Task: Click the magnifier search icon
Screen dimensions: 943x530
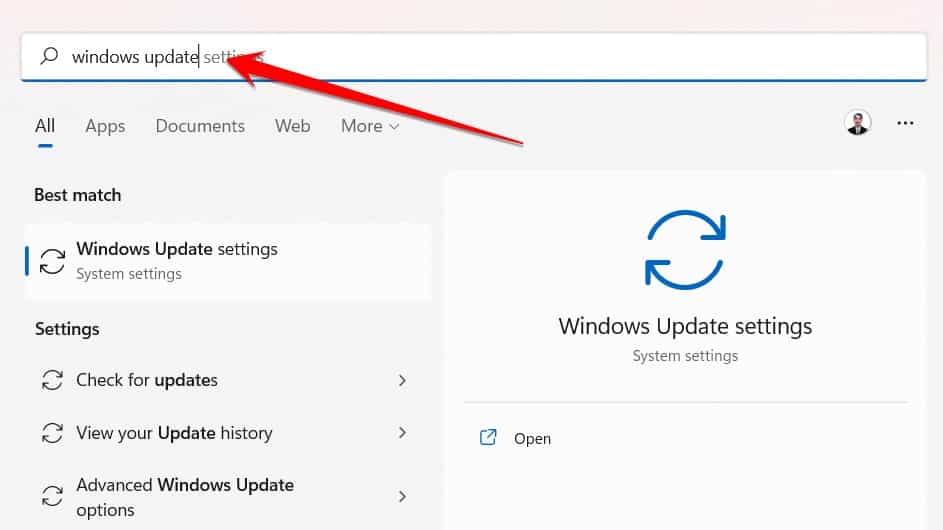Action: click(x=49, y=56)
